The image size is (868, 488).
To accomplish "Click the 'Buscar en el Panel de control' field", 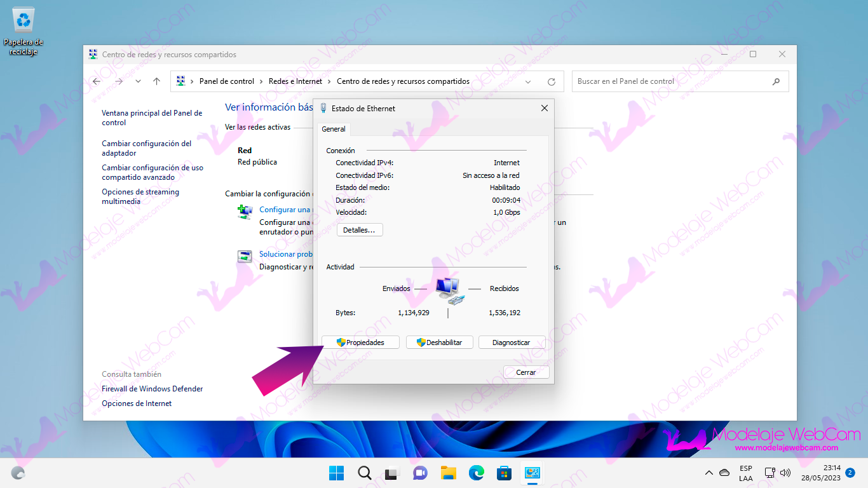I will (674, 81).
